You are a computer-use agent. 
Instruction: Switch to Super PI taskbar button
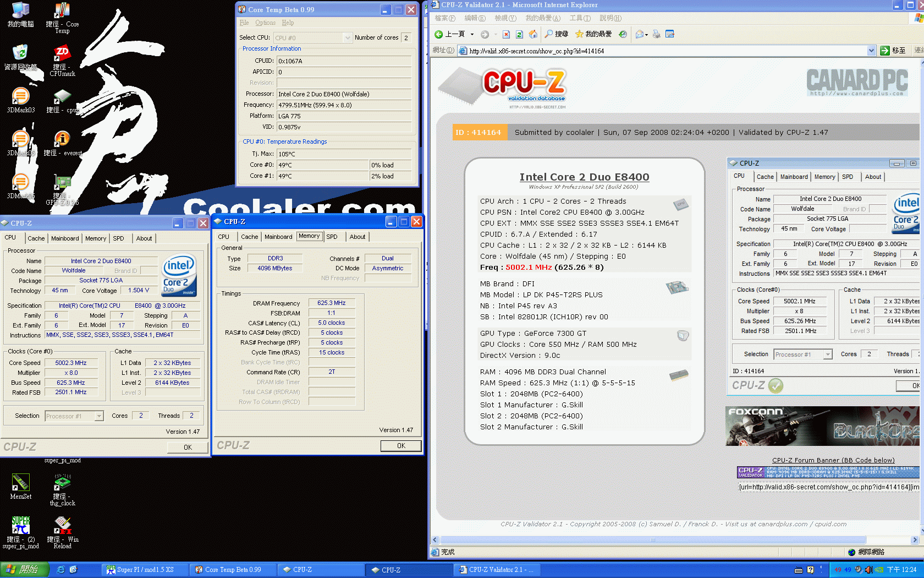[145, 570]
